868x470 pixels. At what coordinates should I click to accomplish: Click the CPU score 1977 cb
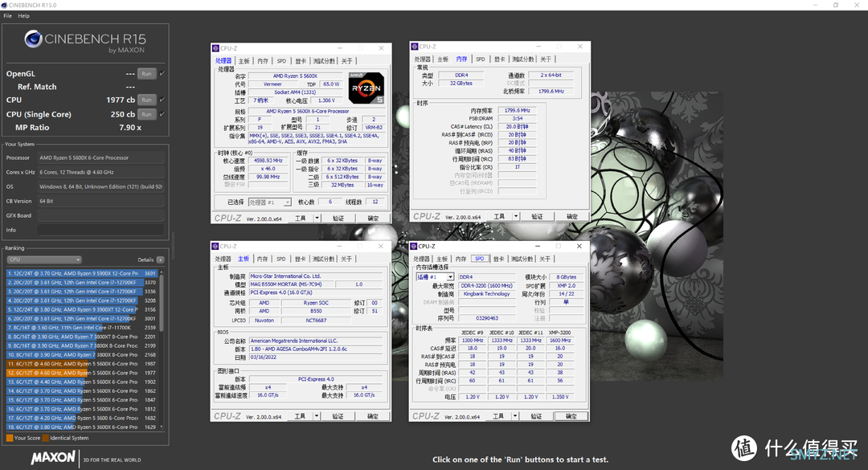point(121,100)
